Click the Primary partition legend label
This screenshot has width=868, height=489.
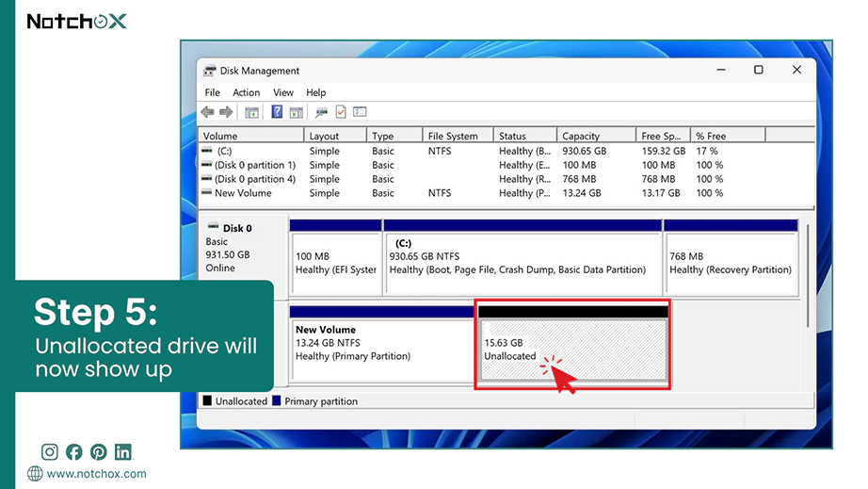pos(321,401)
